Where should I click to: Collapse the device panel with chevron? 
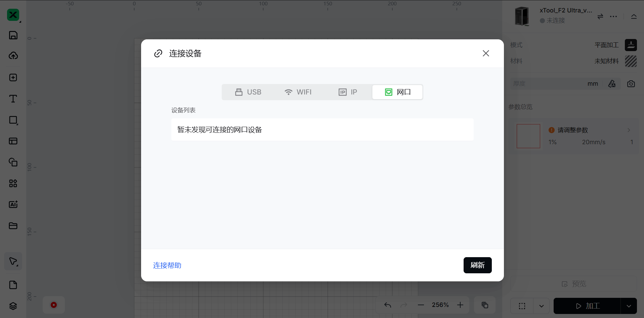(x=634, y=16)
